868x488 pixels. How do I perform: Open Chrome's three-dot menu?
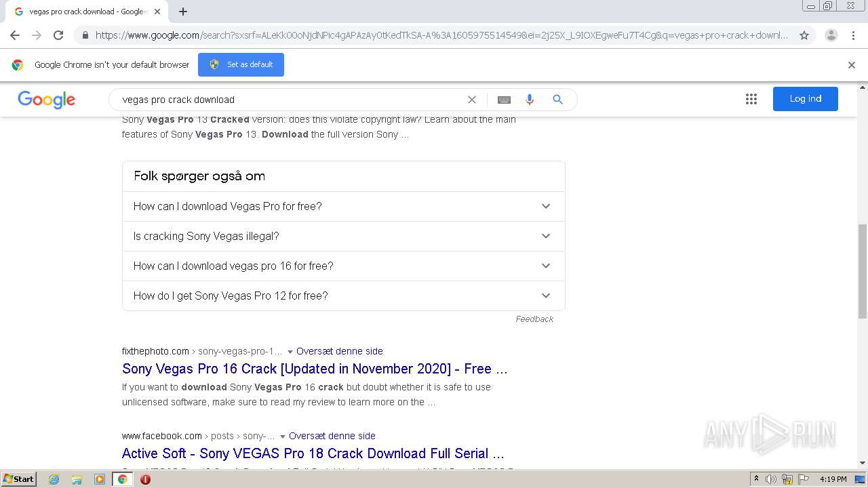tap(853, 35)
